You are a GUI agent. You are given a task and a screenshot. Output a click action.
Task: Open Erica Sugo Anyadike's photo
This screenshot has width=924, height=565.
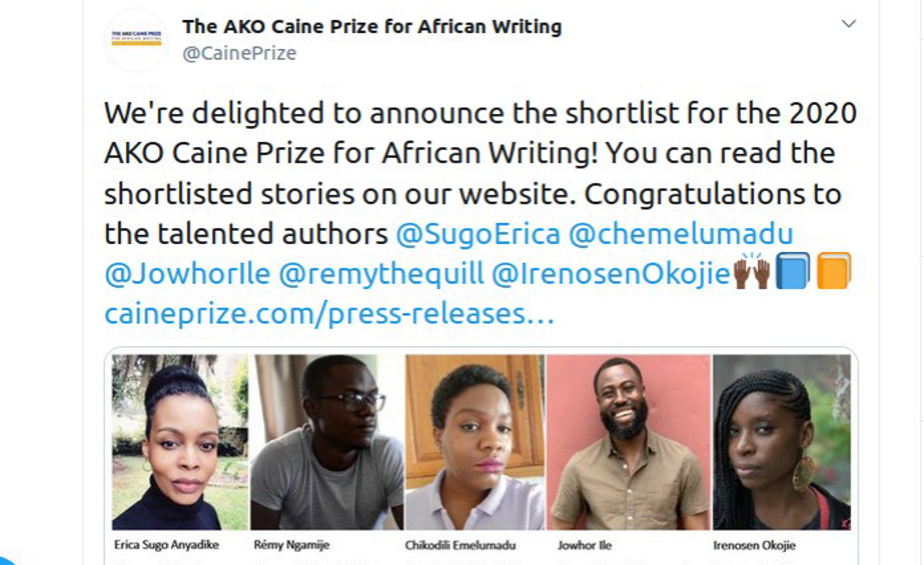(x=180, y=442)
